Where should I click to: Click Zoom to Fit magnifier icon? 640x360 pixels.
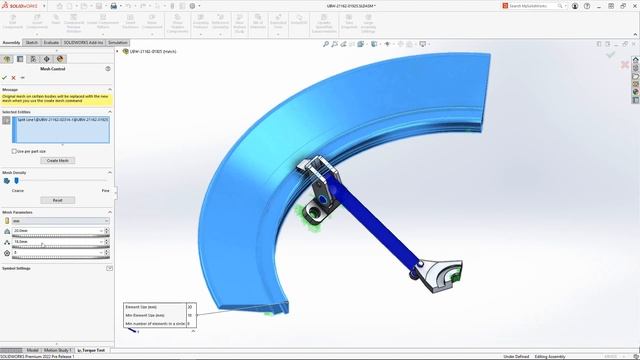point(326,44)
